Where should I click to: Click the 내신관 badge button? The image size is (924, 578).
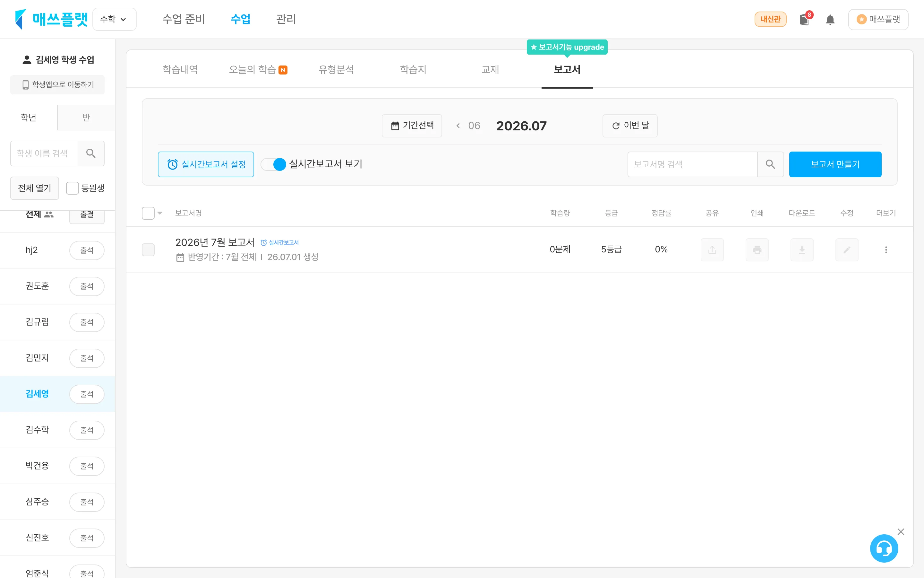pyautogui.click(x=771, y=19)
